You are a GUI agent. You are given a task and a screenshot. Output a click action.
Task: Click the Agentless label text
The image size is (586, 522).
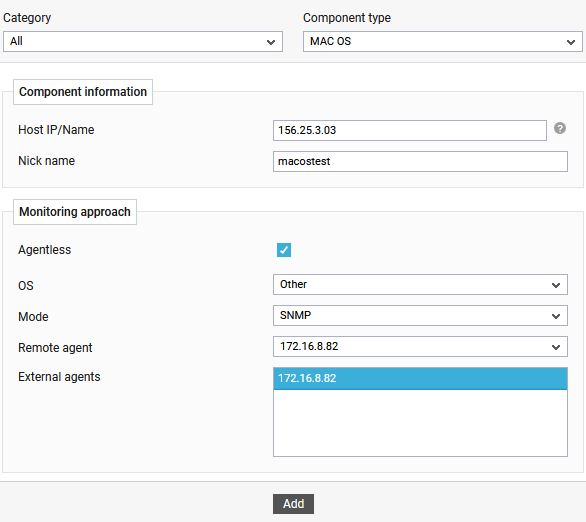44,250
